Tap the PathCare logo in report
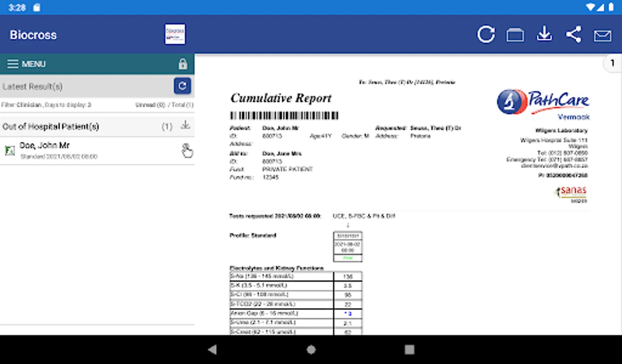The width and height of the screenshot is (622, 364). pos(543,102)
